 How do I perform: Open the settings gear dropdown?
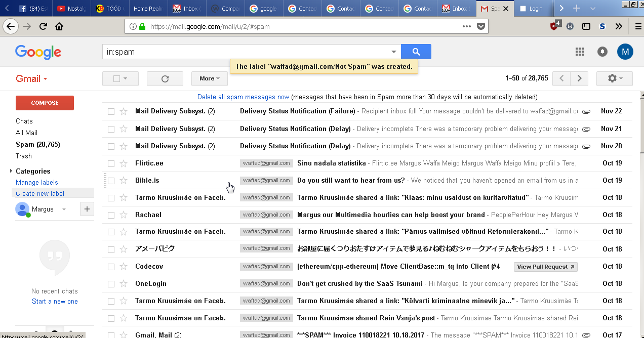615,78
